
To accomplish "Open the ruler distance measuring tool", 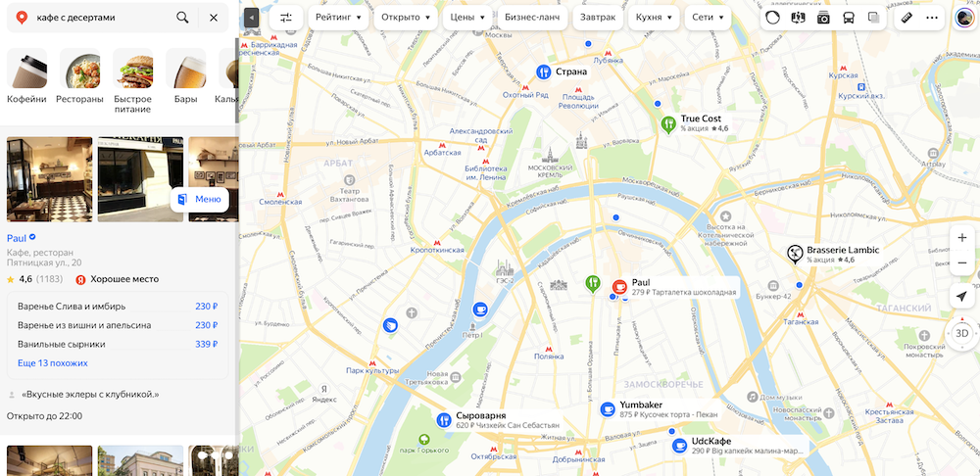I will (906, 18).
